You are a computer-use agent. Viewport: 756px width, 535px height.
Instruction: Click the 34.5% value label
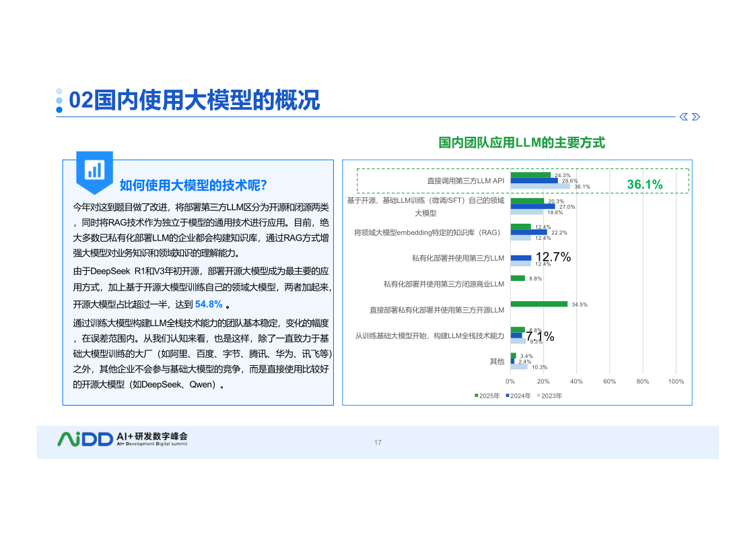pyautogui.click(x=580, y=305)
